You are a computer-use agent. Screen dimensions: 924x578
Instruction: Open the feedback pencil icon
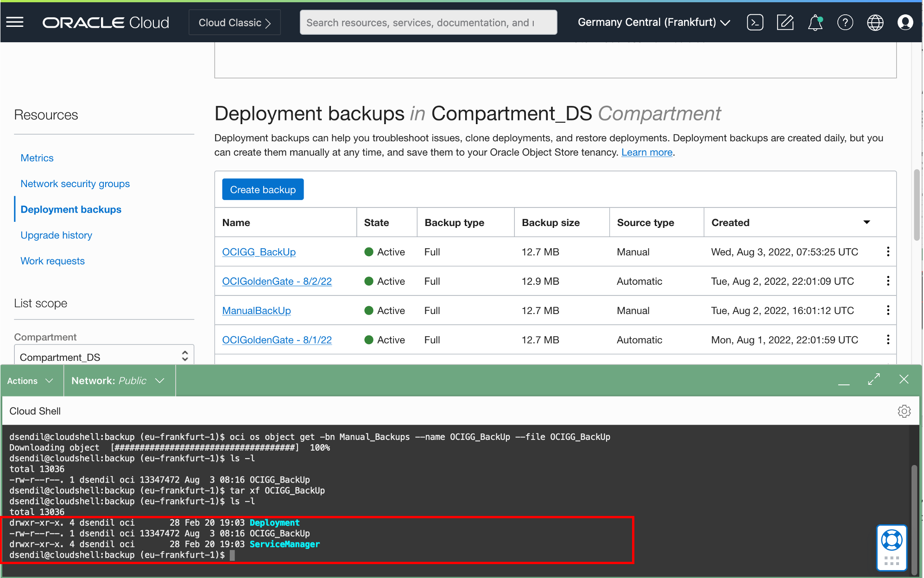785,22
